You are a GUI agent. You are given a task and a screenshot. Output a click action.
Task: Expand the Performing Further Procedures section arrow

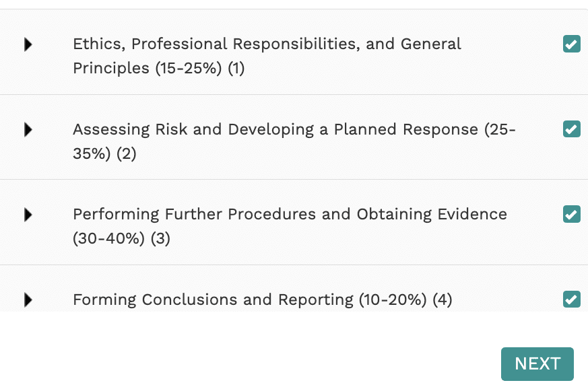click(28, 215)
